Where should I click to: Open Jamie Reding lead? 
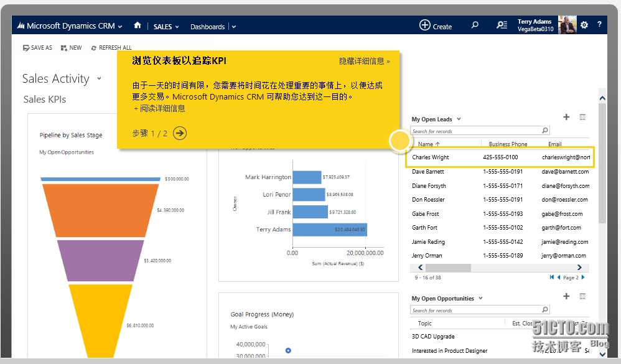pyautogui.click(x=428, y=241)
